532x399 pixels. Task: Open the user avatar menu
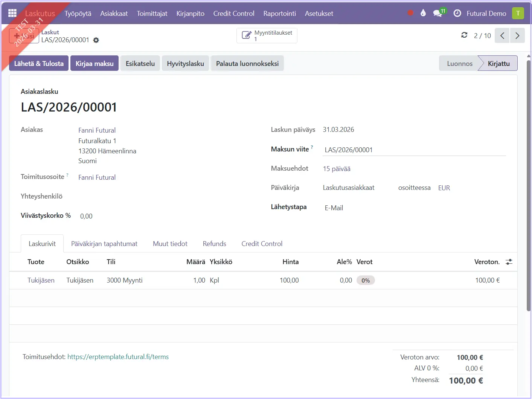pos(518,13)
